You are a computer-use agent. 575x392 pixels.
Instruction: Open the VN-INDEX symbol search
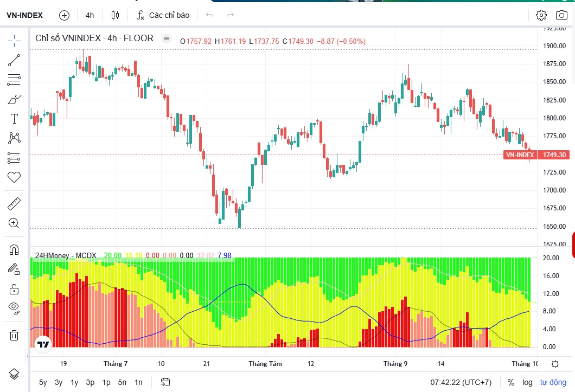(x=24, y=15)
